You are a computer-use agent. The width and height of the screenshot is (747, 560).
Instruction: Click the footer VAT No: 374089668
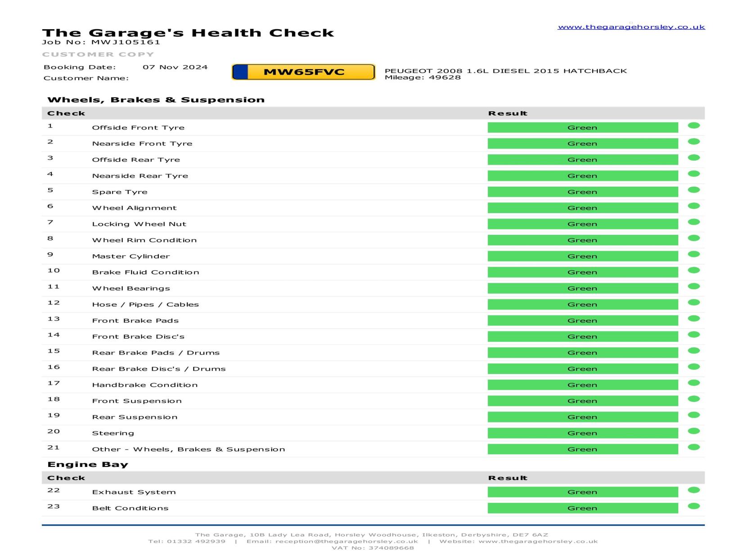pos(373,548)
